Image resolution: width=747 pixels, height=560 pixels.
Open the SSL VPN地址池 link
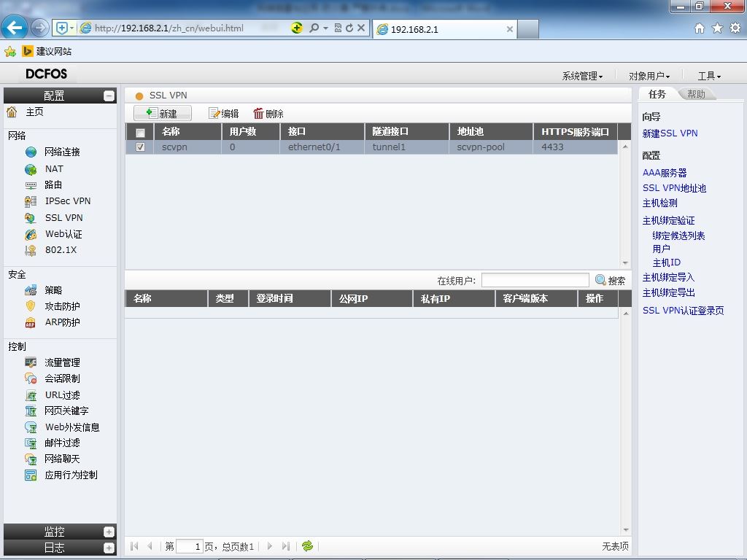point(674,188)
